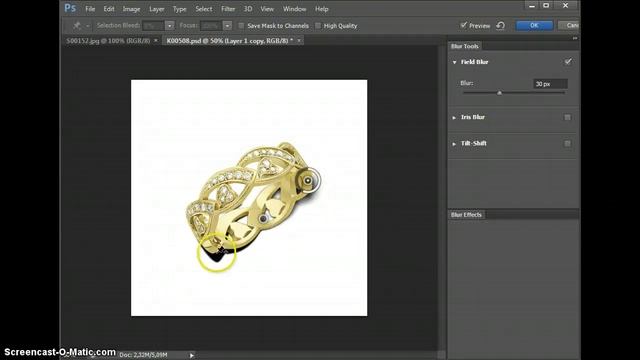The height and width of the screenshot is (360, 640).
Task: Click the blur tool options arrow
Action: (x=87, y=26)
